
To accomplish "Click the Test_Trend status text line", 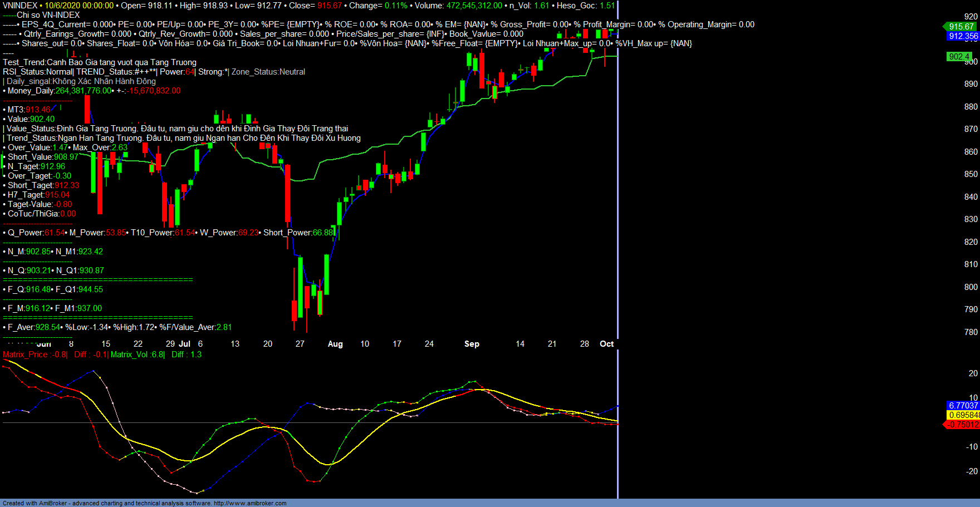I will tap(100, 62).
